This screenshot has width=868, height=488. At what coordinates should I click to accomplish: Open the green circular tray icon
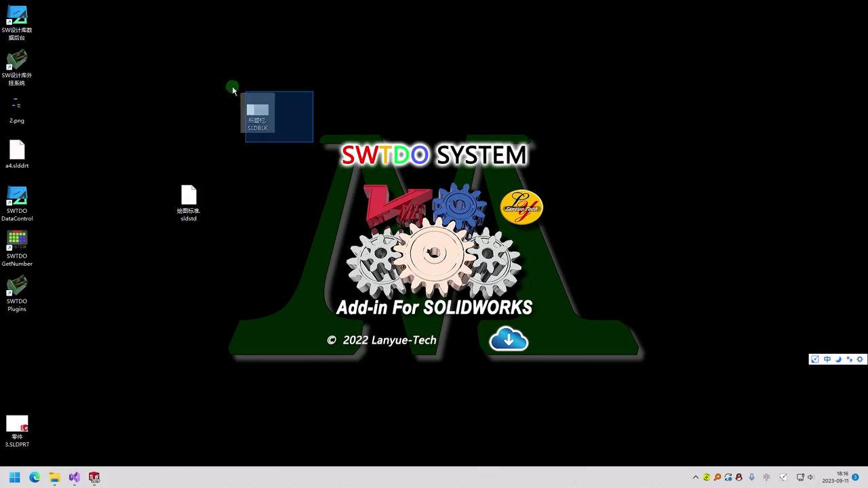click(707, 477)
